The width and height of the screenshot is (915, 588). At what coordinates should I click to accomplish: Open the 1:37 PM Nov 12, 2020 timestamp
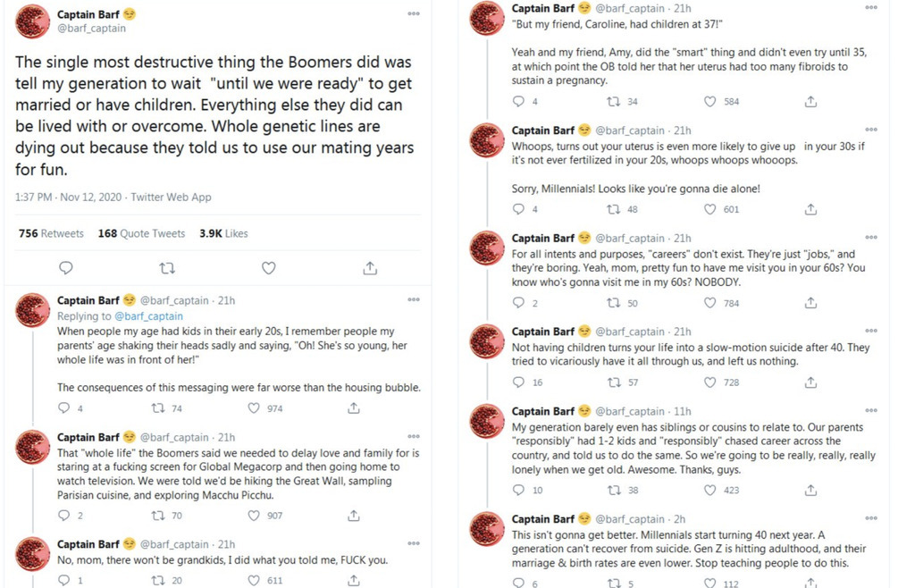70,197
